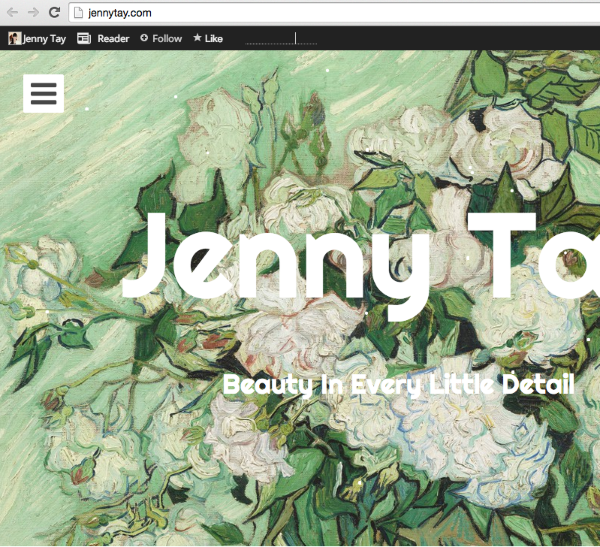Open the hamburger menu on the page
The width and height of the screenshot is (600, 547).
click(43, 94)
